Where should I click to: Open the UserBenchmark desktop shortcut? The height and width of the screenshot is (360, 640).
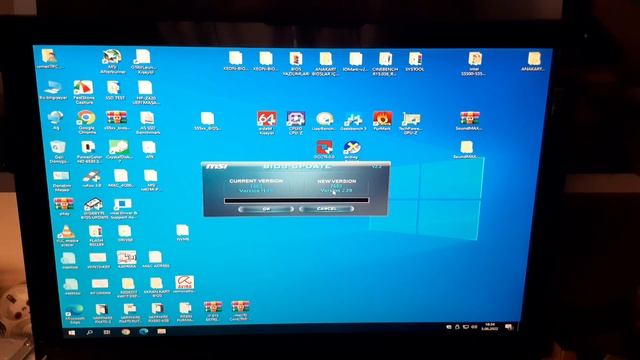(x=324, y=121)
